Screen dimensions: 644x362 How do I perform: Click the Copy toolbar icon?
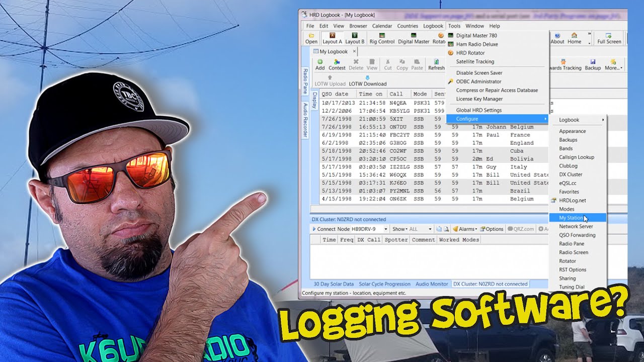tap(402, 64)
